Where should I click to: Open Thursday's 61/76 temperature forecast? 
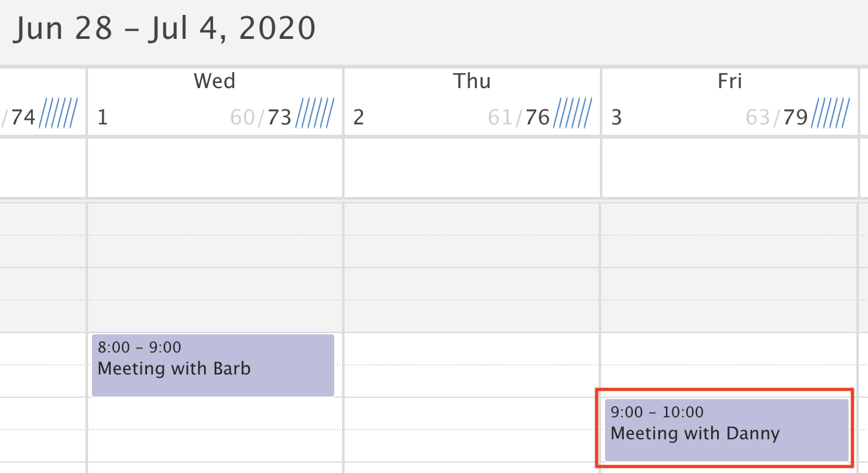point(518,117)
